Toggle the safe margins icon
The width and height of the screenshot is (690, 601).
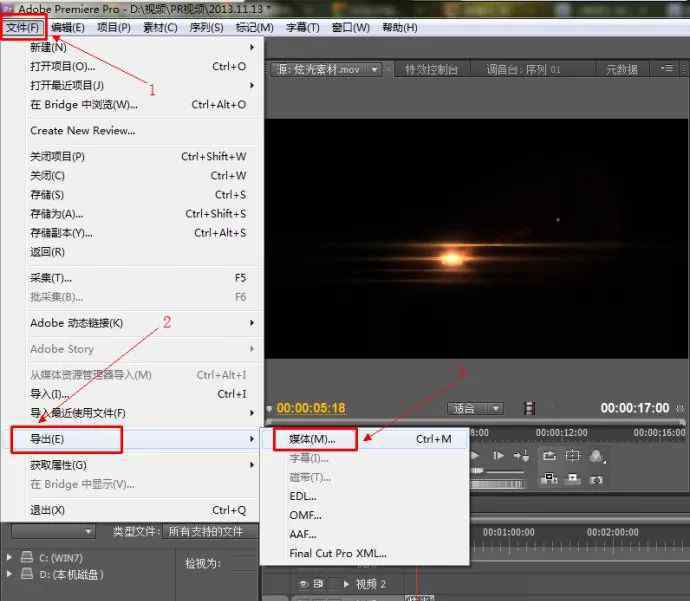pyautogui.click(x=573, y=456)
